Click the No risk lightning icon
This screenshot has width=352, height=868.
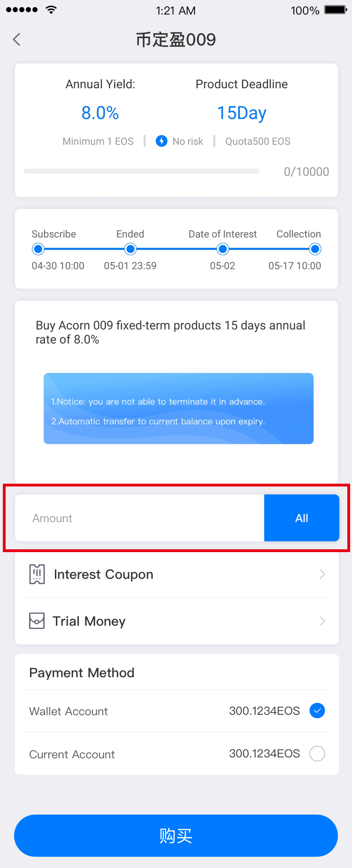pos(161,141)
